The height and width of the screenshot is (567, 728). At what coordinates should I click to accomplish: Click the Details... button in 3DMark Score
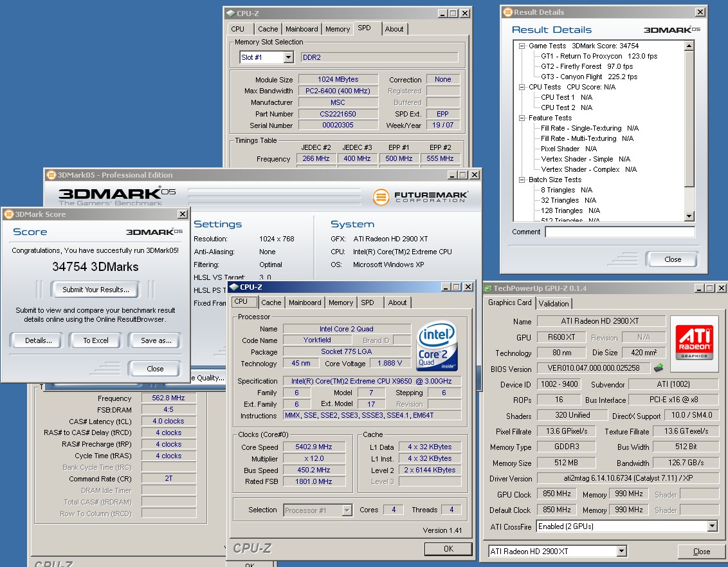[x=39, y=340]
